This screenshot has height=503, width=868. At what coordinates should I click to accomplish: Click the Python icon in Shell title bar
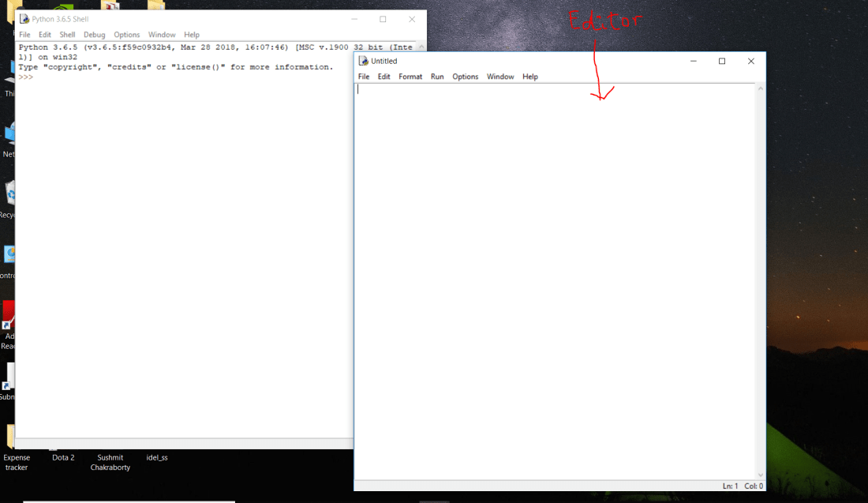[x=24, y=19]
